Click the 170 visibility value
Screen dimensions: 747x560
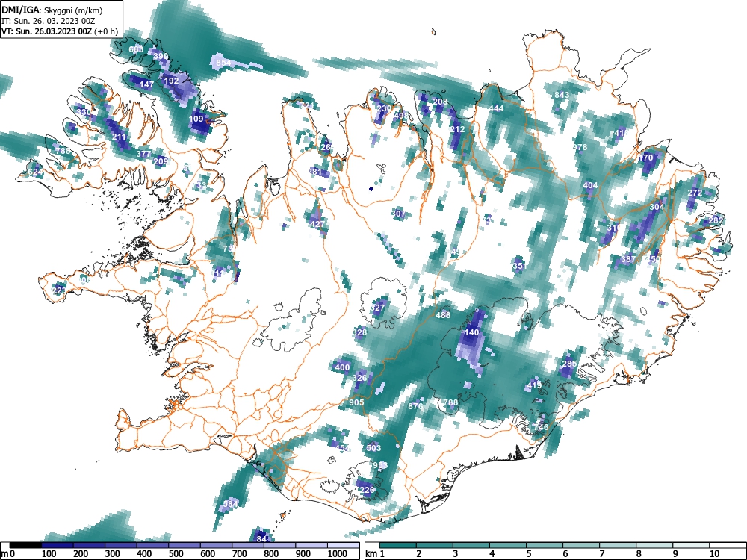click(645, 158)
